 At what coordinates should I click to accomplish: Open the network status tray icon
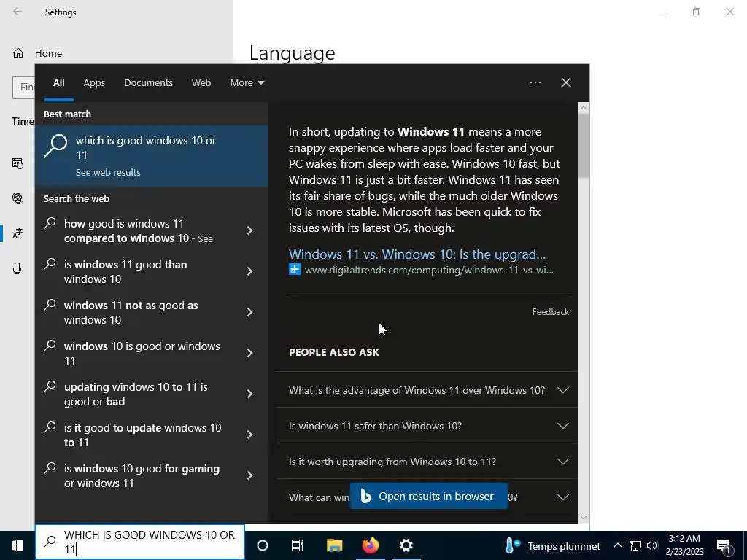635,545
